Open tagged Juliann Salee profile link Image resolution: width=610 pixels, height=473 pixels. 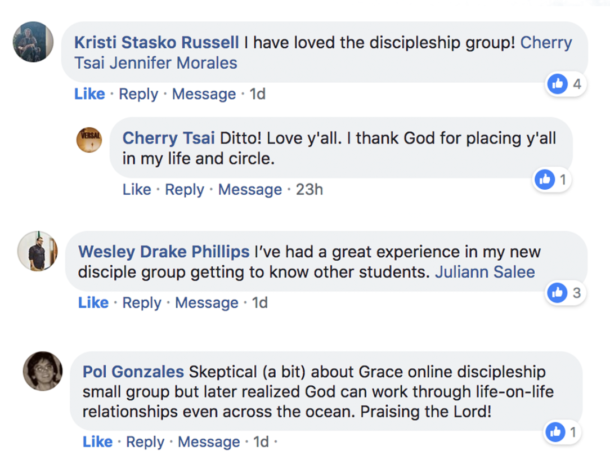coord(485,272)
